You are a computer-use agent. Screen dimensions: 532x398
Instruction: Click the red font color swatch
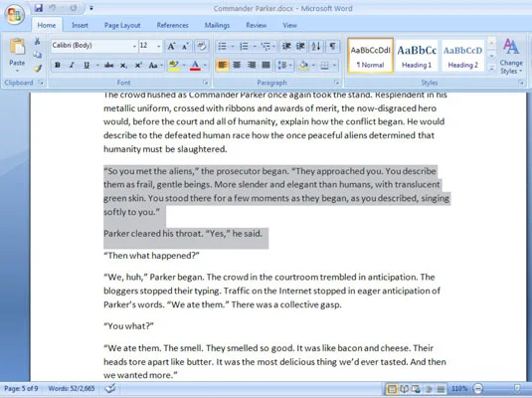(x=195, y=66)
